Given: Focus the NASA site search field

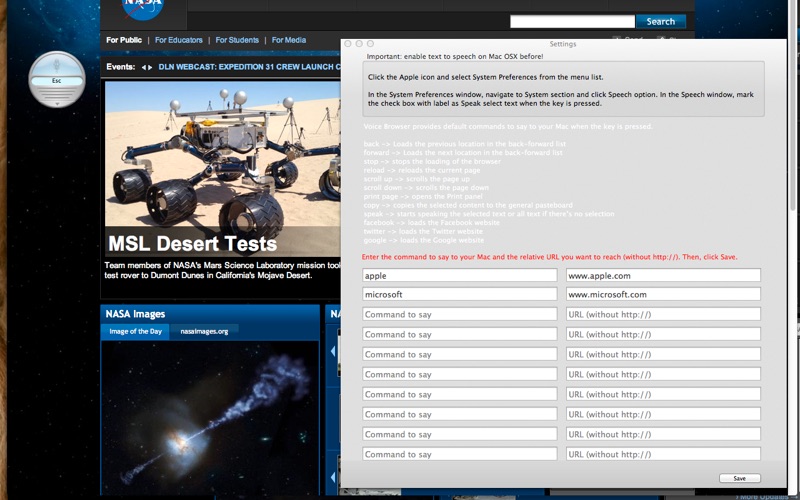Looking at the screenshot, I should [x=572, y=21].
